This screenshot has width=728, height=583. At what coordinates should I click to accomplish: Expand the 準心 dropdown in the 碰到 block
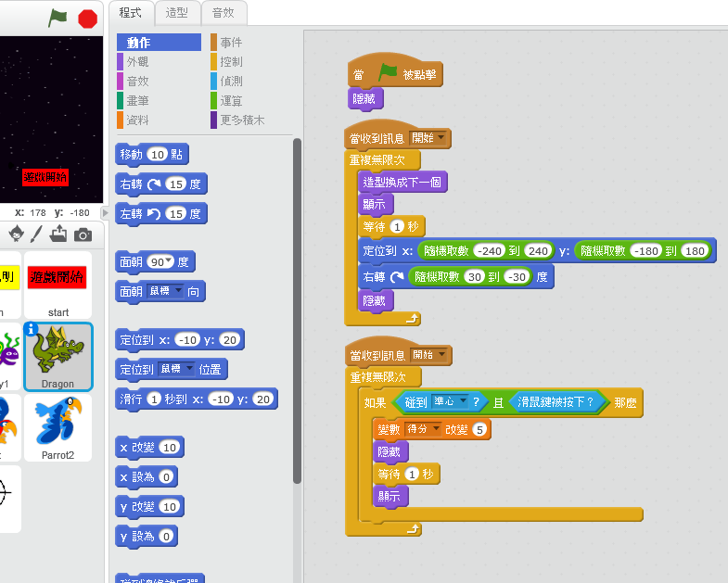coord(448,402)
